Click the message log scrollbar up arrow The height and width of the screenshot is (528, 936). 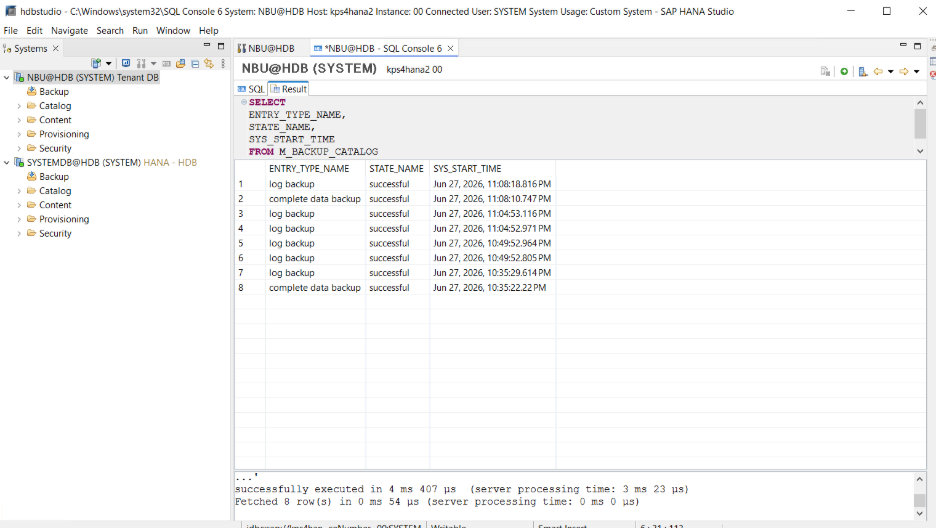(x=920, y=479)
